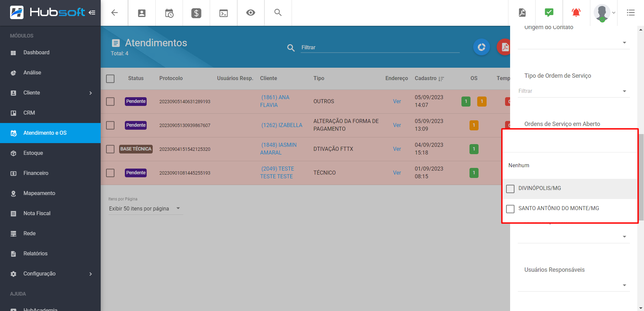The image size is (644, 311).
Task: Select the TESTE TESTE TESTE row checkbox
Action: 110,173
